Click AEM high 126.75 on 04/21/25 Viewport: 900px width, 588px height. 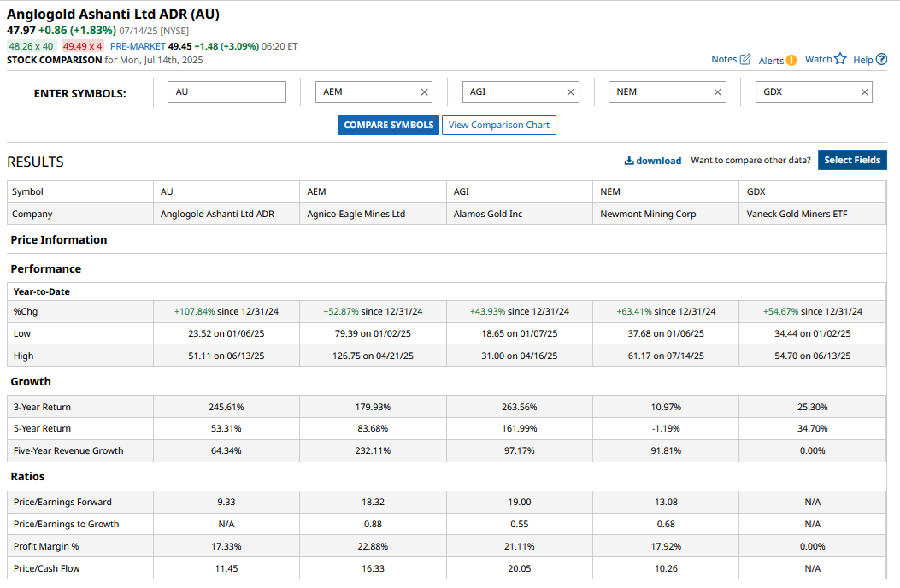pyautogui.click(x=374, y=356)
